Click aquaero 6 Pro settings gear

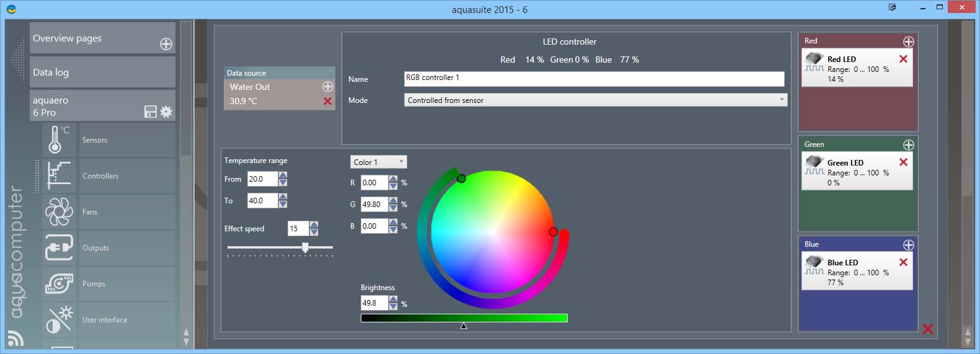coord(166,112)
